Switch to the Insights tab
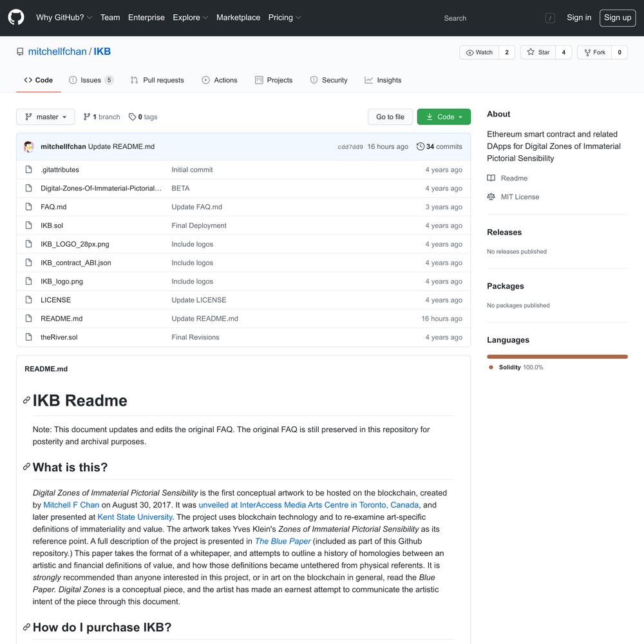 383,80
